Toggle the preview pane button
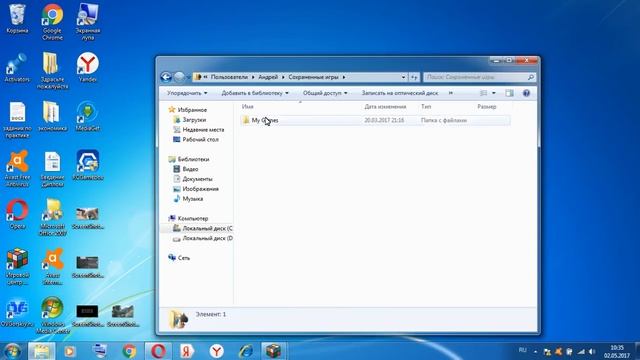Viewport: 640px width, 360px height. pyautogui.click(x=509, y=93)
